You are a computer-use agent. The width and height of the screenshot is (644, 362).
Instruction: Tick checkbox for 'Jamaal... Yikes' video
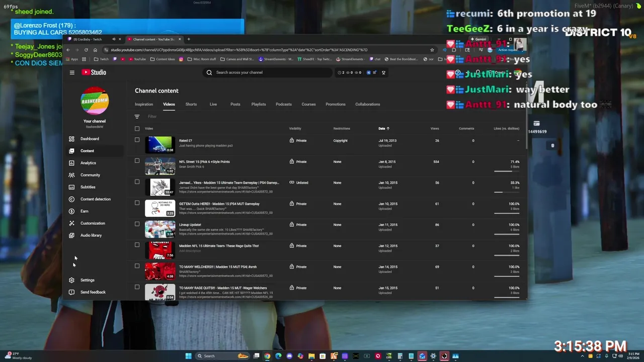137,182
